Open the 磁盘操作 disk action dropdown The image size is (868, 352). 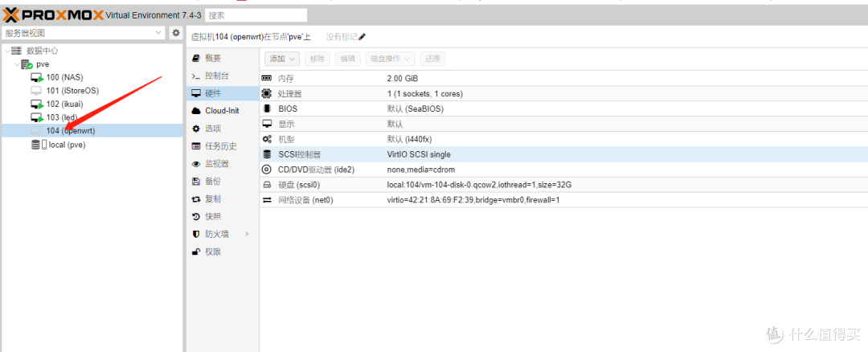click(x=391, y=59)
